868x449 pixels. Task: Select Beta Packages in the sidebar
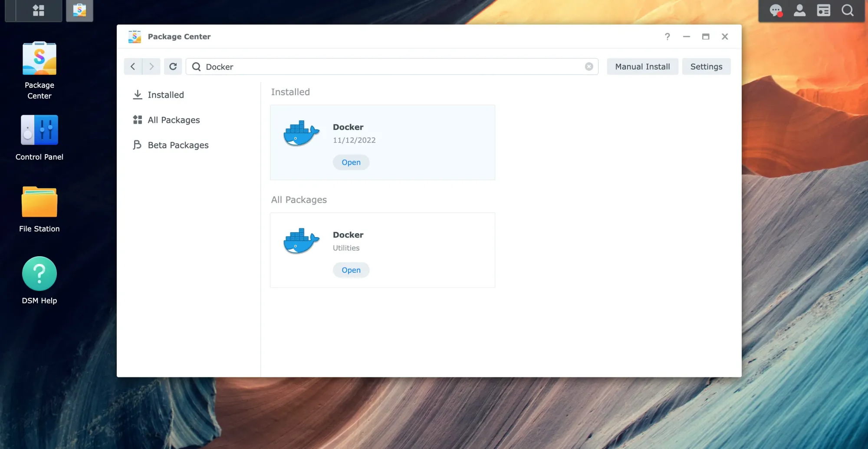pos(178,145)
